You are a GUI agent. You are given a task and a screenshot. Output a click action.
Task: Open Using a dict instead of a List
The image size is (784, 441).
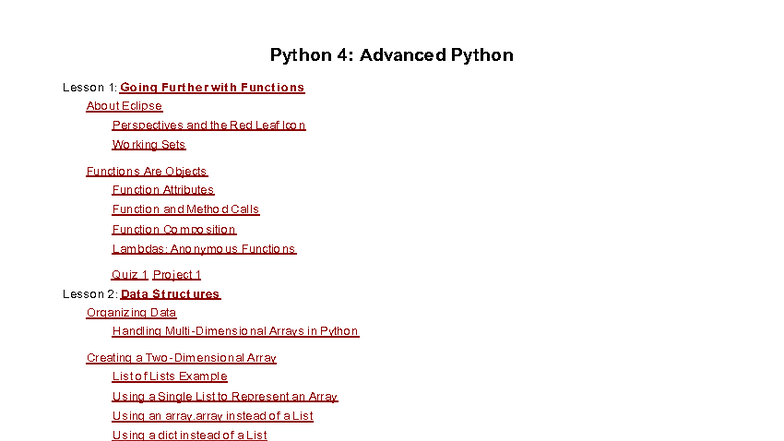189,435
